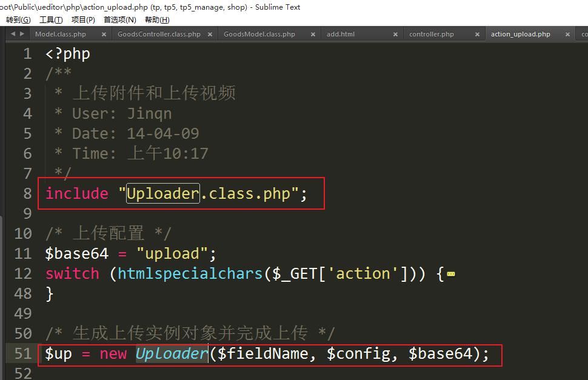Viewport: 588px width, 380px height.
Task: Open the 工具(T) Tools menu
Action: 51,20
